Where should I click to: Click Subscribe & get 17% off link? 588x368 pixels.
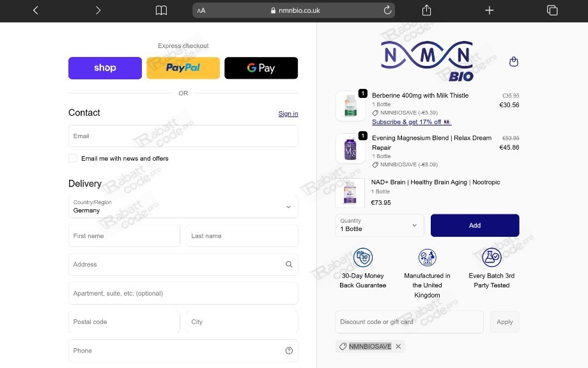click(412, 122)
